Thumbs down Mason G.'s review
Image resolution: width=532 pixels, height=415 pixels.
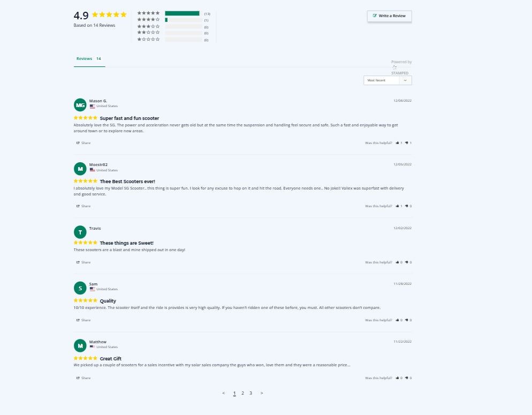[408, 143]
